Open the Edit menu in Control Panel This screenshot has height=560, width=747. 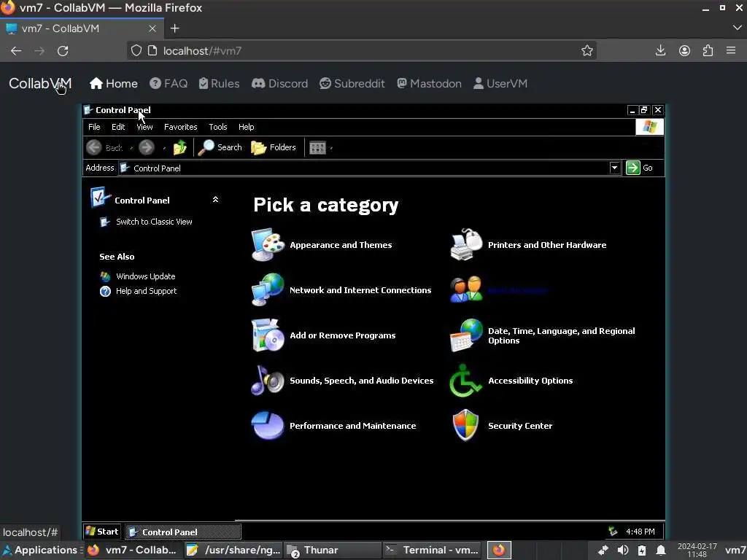point(118,127)
